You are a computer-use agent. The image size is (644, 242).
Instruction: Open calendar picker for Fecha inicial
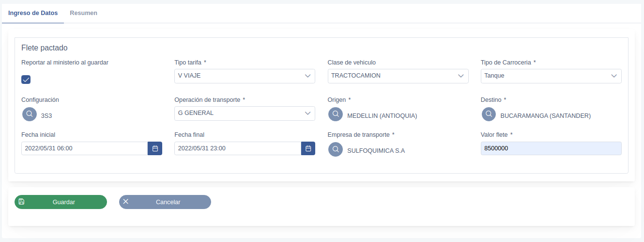coord(155,148)
